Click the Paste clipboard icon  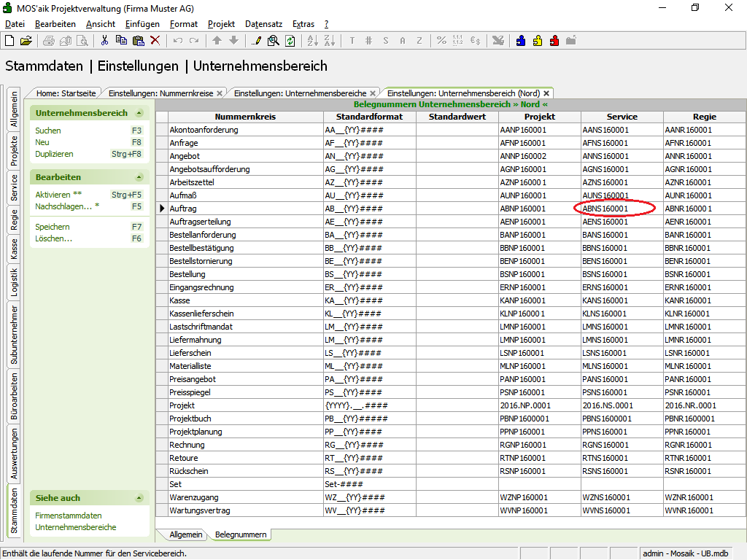click(x=138, y=41)
